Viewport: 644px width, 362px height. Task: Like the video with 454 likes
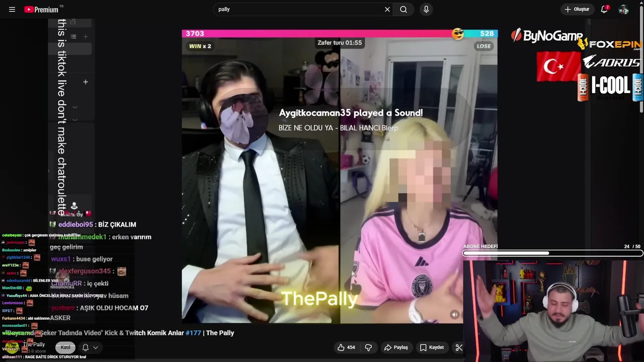click(346, 347)
